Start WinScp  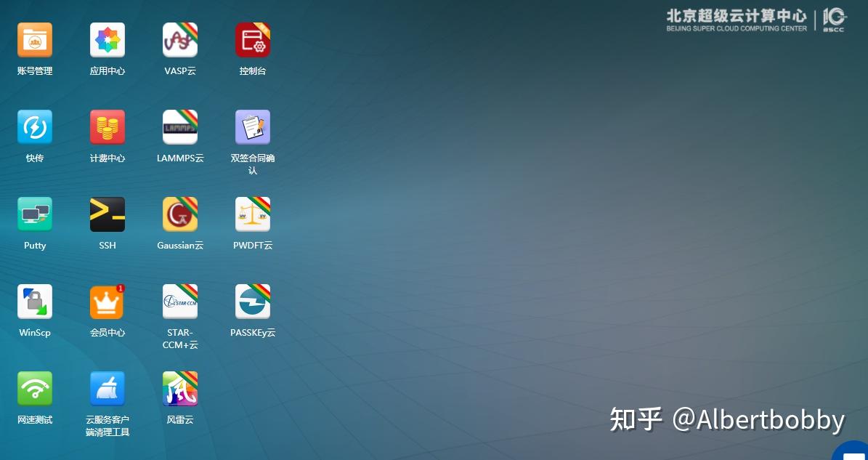pyautogui.click(x=34, y=301)
